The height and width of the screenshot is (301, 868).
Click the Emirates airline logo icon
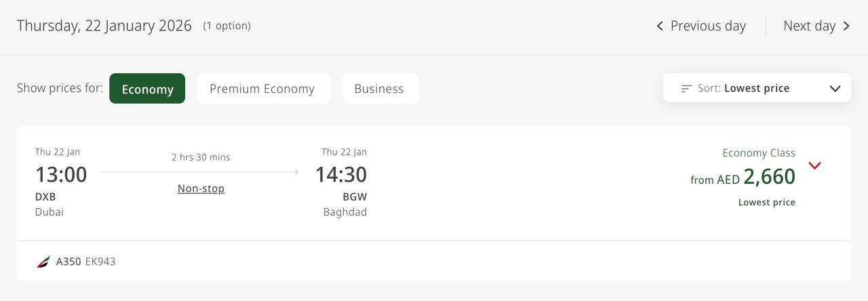click(x=43, y=262)
